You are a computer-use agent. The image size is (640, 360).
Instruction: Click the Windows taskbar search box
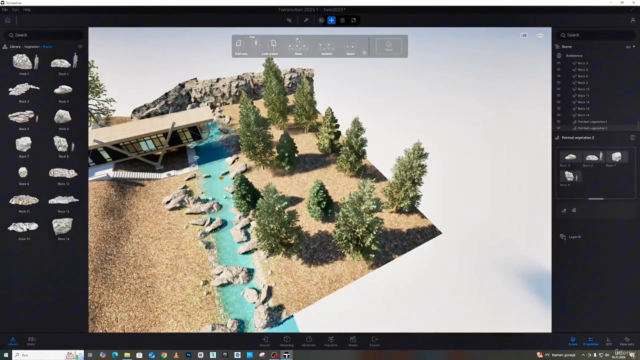point(48,355)
